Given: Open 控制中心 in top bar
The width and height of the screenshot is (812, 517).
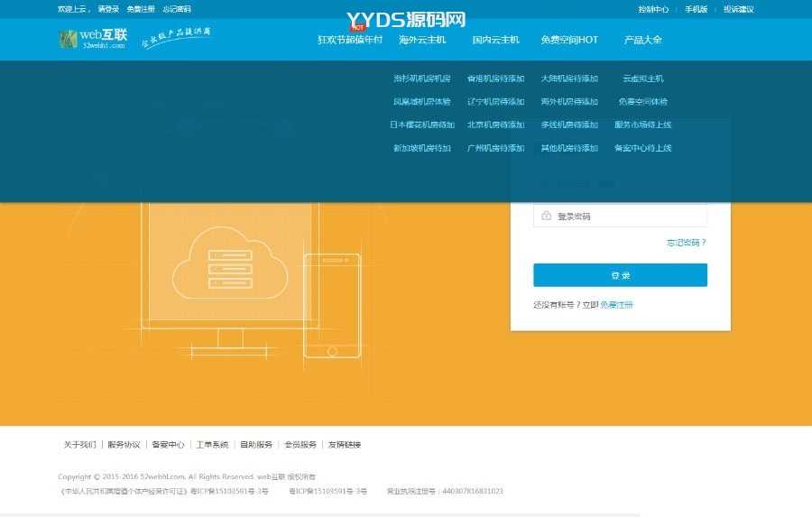Looking at the screenshot, I should 653,9.
